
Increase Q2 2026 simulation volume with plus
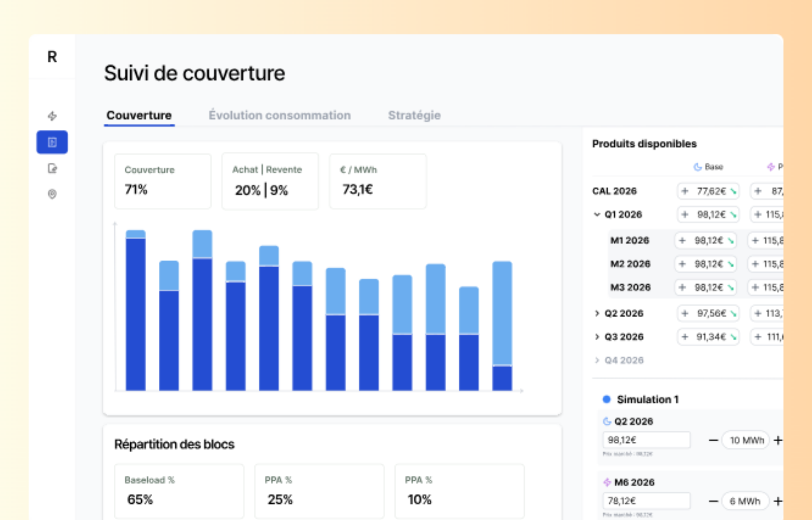pyautogui.click(x=777, y=440)
